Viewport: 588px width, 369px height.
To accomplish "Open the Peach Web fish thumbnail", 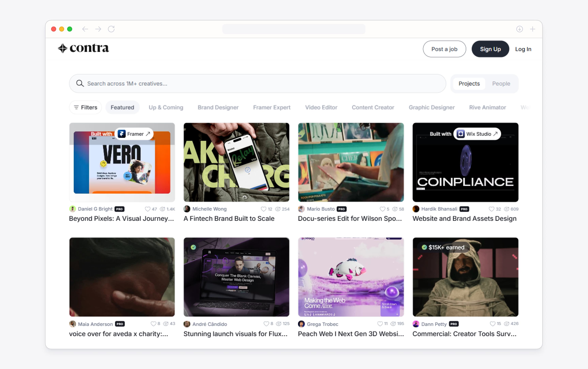I will 351,277.
